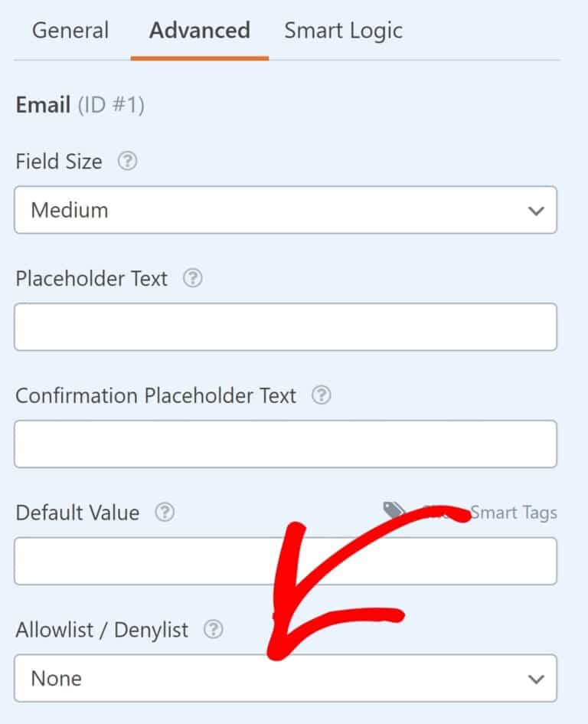Click the Smart Tags tag icon

pos(394,509)
